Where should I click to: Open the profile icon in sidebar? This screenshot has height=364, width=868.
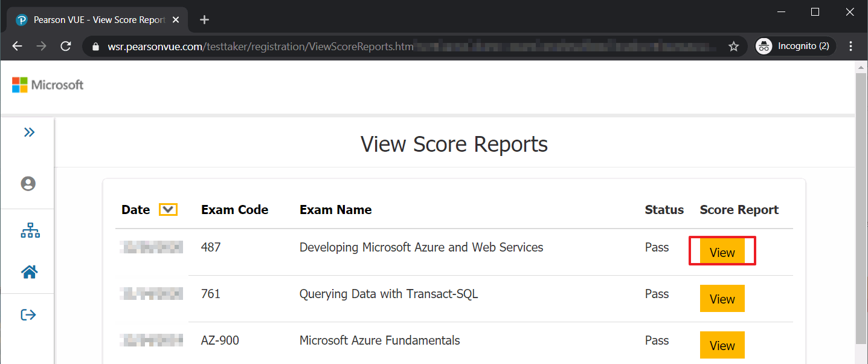[x=28, y=184]
